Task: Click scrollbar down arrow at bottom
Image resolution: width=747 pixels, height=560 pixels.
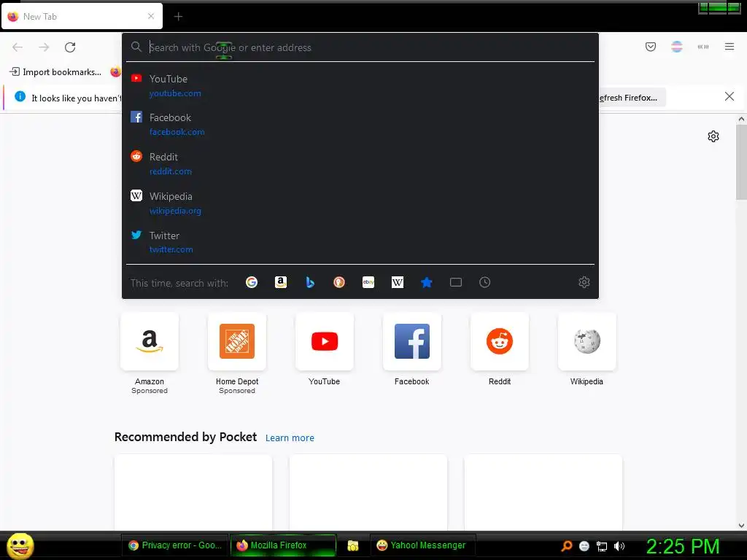Action: [x=741, y=526]
